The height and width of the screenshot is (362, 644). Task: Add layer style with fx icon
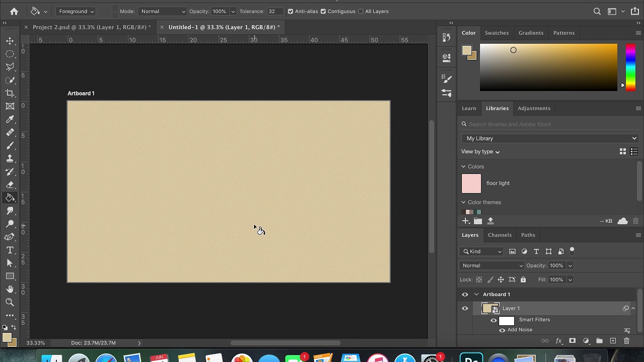tap(558, 341)
